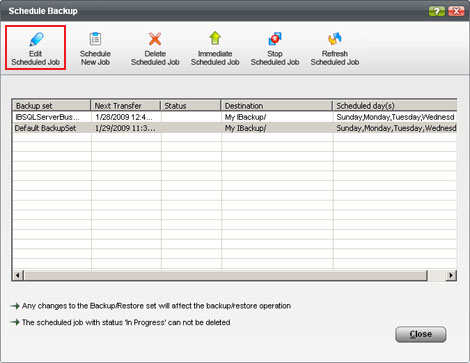Click the horizontal scrollbar thumb
The width and height of the screenshot is (470, 363).
click(x=226, y=275)
